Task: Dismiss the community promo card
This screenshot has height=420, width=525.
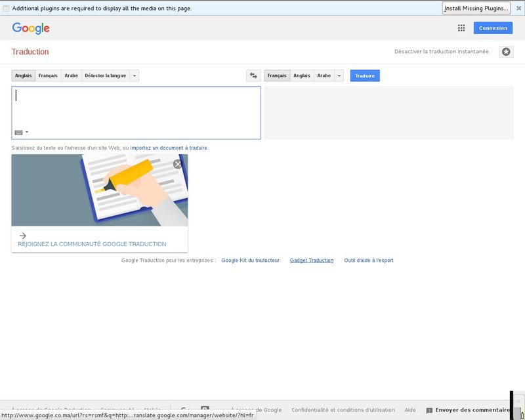Action: point(177,164)
